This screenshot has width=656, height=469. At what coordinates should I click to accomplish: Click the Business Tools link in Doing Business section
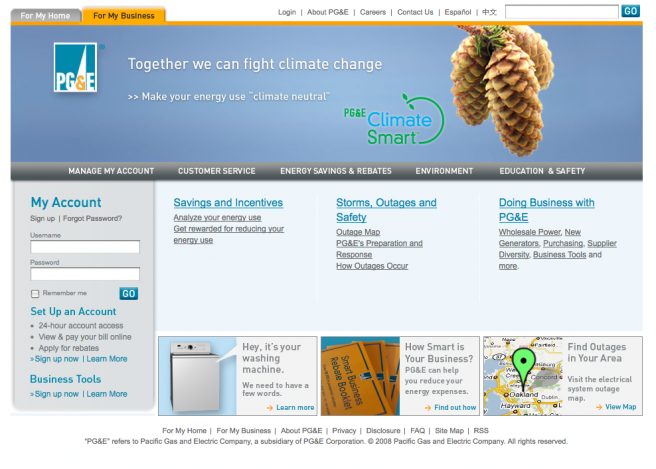pos(559,255)
